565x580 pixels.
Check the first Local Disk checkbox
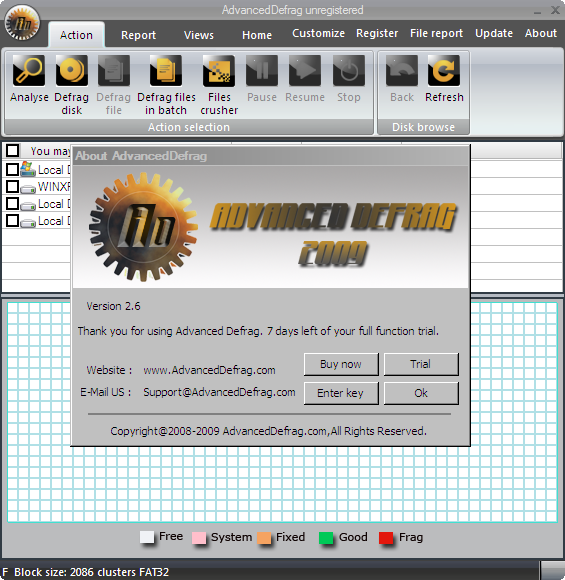tap(13, 169)
